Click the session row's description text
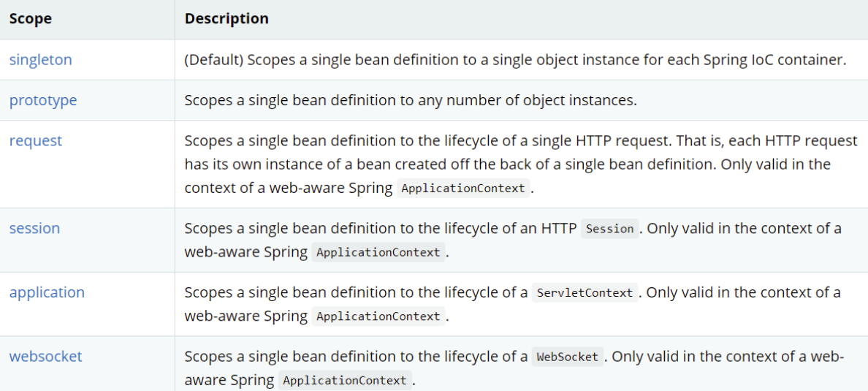 click(380, 229)
